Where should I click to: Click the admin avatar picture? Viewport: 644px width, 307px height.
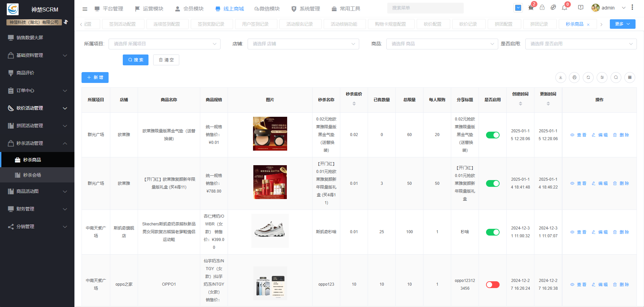(x=595, y=8)
